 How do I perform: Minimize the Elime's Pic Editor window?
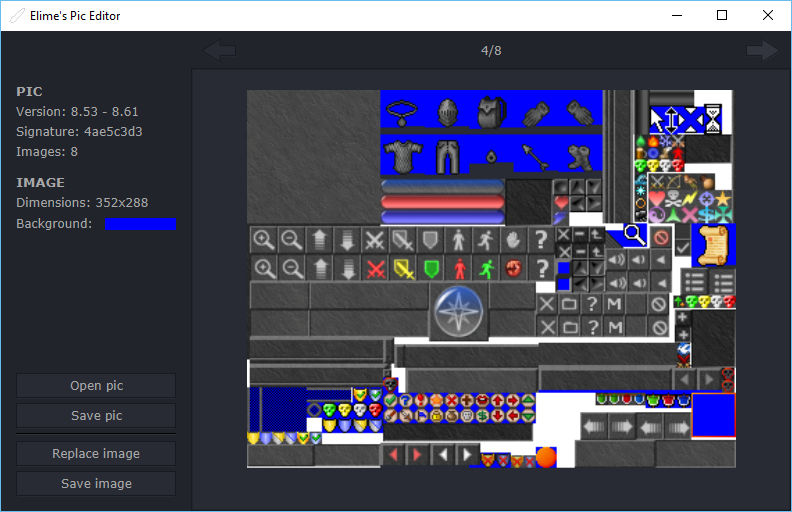pyautogui.click(x=677, y=15)
